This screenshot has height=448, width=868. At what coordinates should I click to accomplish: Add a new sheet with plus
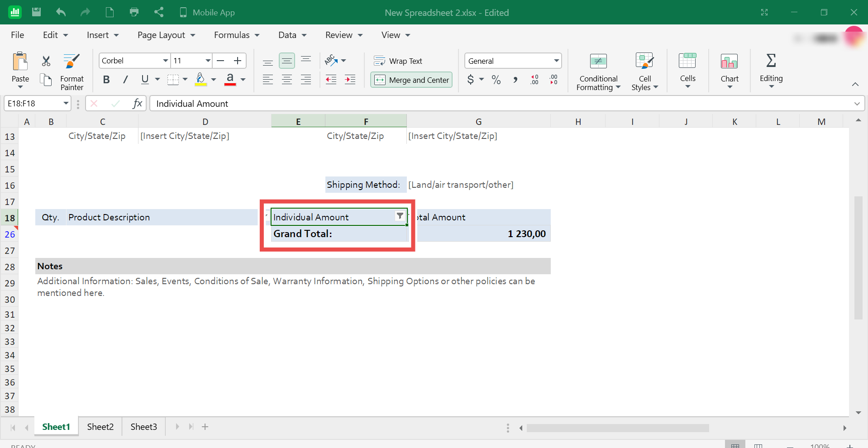point(205,427)
